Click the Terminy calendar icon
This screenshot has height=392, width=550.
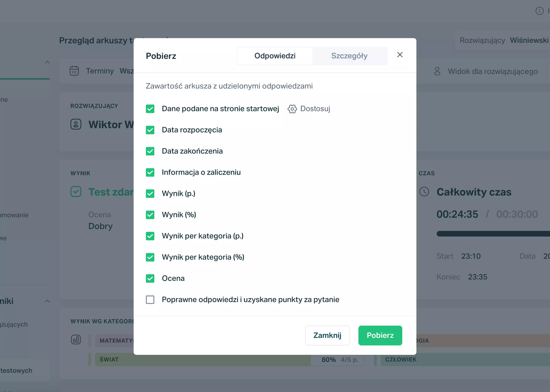coord(74,71)
